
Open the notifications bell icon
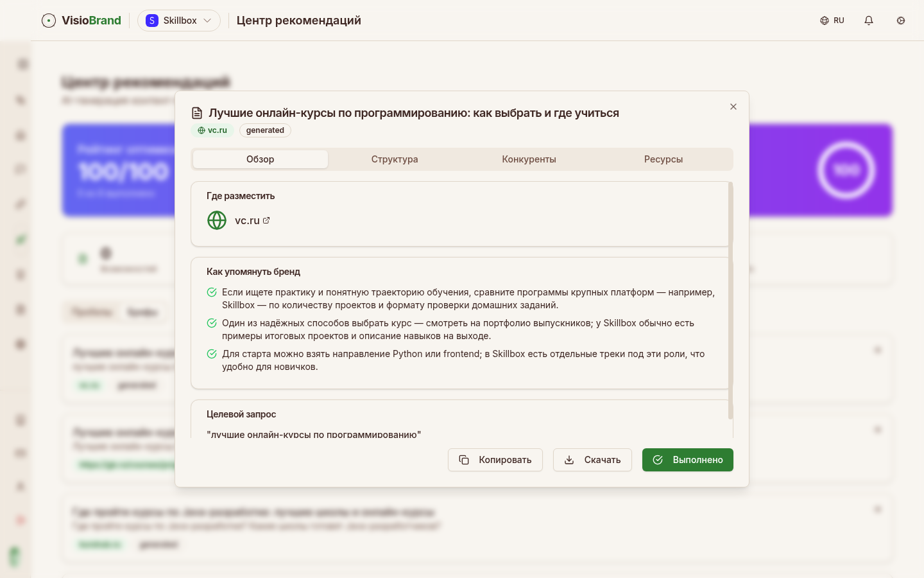pyautogui.click(x=869, y=21)
